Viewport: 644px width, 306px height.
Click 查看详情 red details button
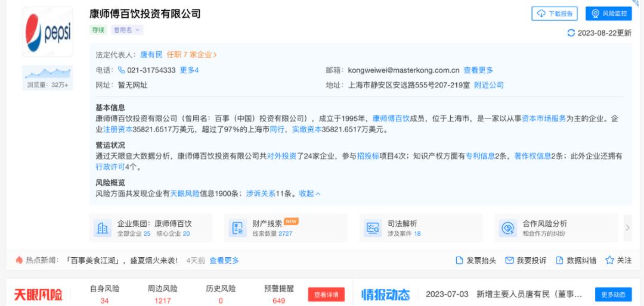[327, 295]
